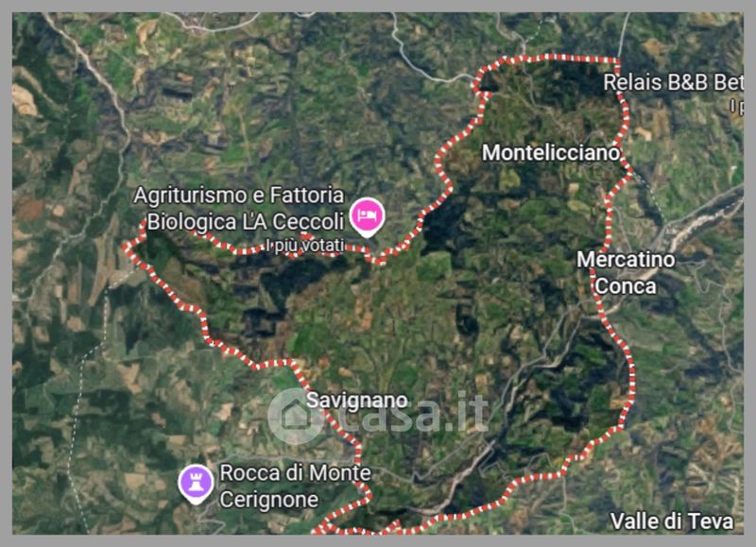Click the word Teva in valley label

(711, 521)
